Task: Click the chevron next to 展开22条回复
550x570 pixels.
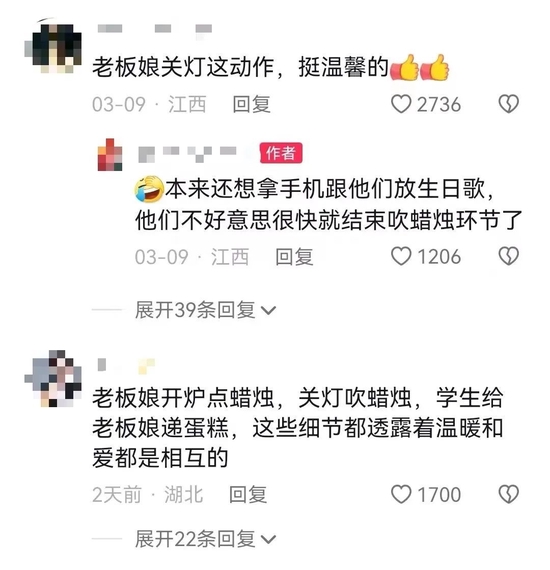Action: pos(269,539)
